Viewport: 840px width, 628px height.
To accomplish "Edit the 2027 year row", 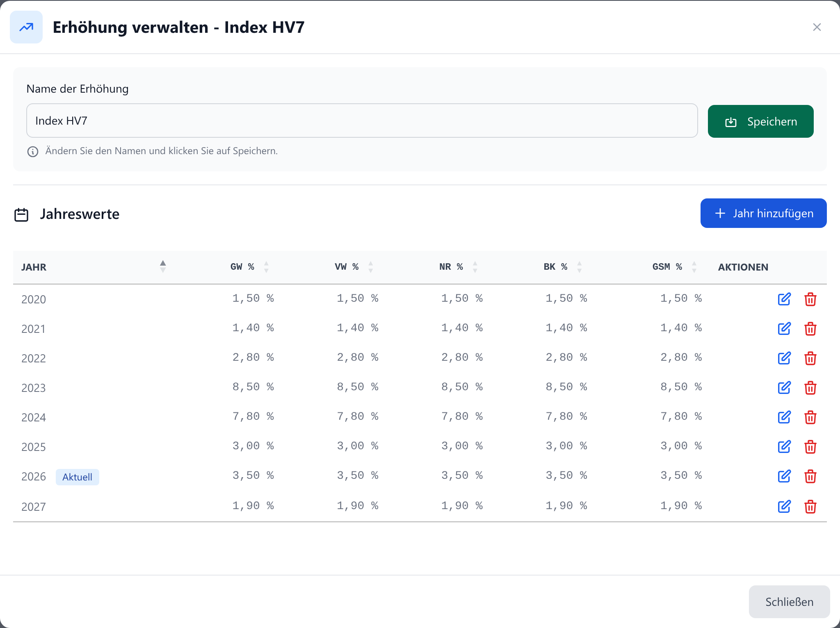I will (x=784, y=507).
